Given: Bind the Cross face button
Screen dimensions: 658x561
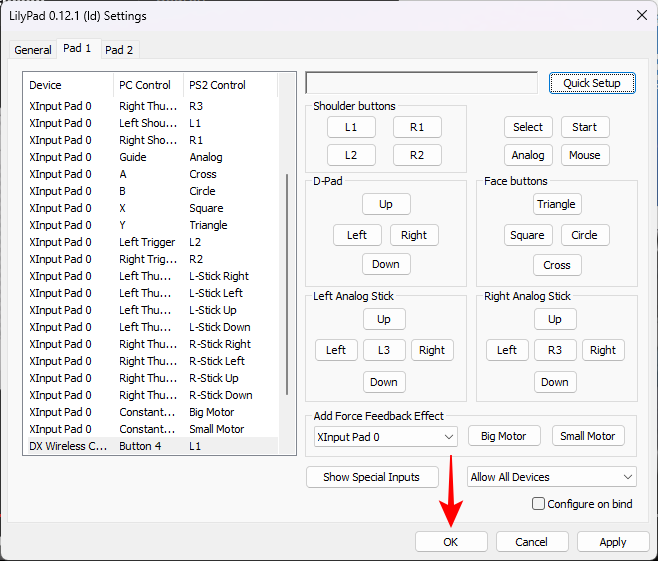Looking at the screenshot, I should pyautogui.click(x=557, y=265).
